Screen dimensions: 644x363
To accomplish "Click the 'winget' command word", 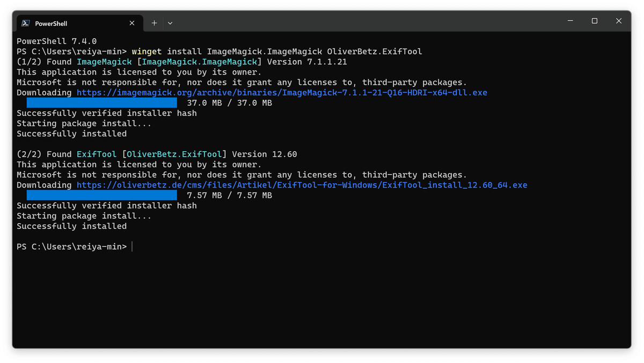I will point(147,51).
